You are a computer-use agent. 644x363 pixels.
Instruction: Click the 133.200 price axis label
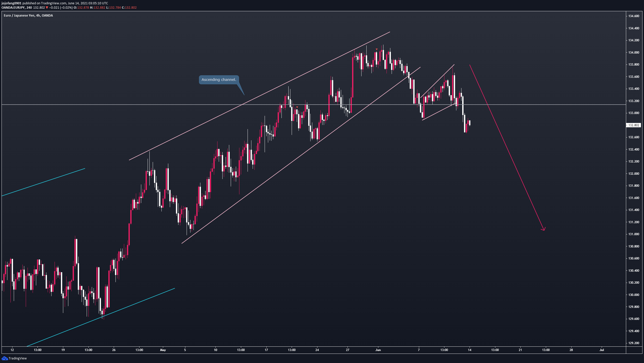634,101
